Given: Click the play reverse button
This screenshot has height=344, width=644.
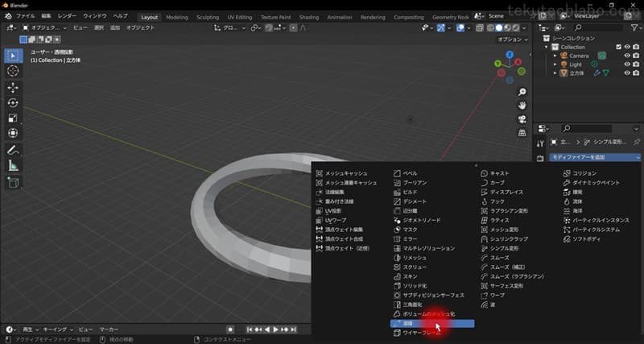Looking at the screenshot, I should [267, 329].
